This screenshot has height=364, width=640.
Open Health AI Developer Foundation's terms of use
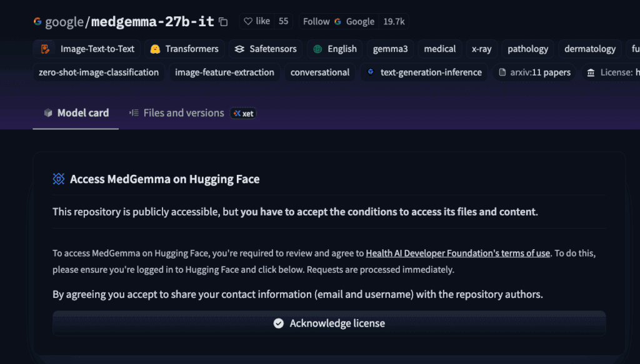[x=457, y=253]
